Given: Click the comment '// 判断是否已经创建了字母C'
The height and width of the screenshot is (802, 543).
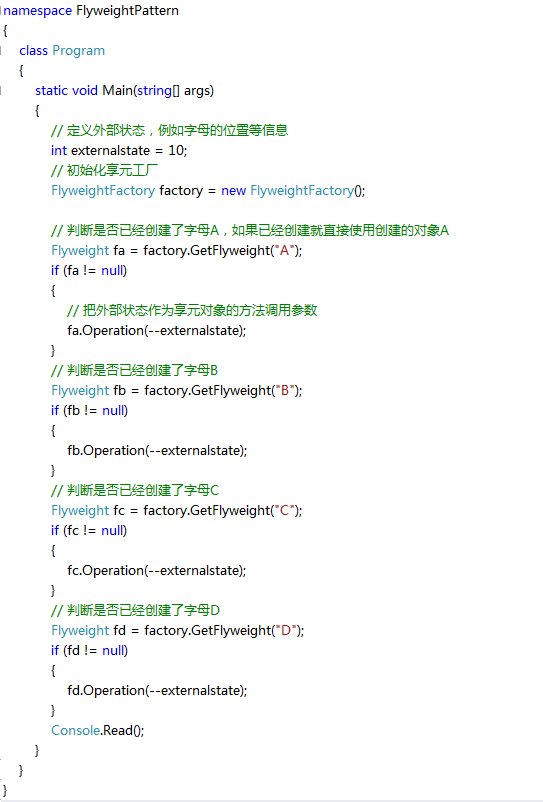Looking at the screenshot, I should coord(135,491).
